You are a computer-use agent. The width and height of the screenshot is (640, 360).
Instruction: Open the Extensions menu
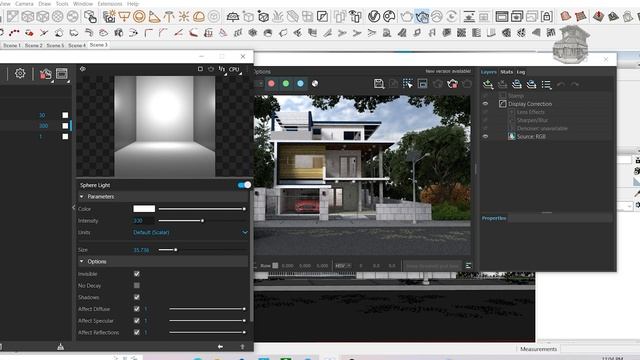pos(109,4)
